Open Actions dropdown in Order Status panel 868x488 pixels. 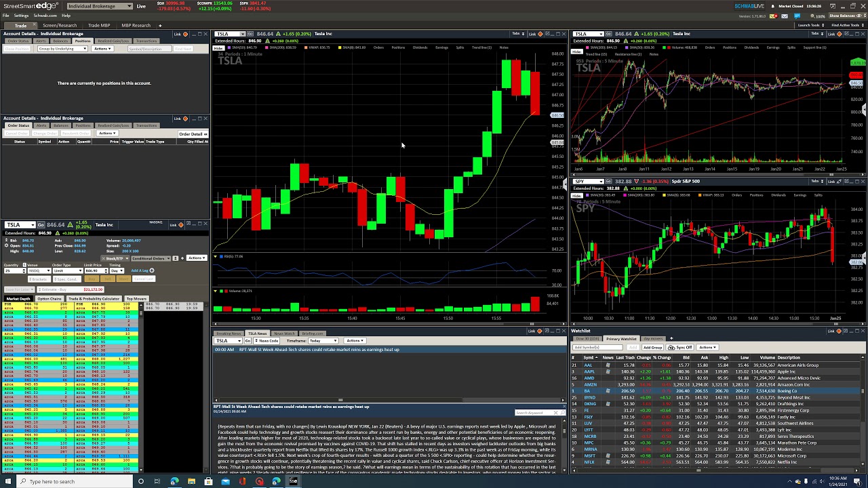coord(107,134)
